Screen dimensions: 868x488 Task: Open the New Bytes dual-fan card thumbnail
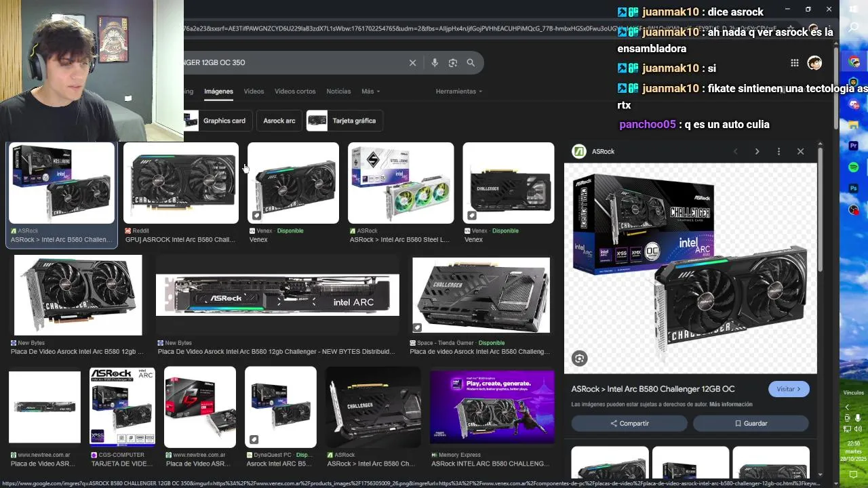tap(78, 295)
